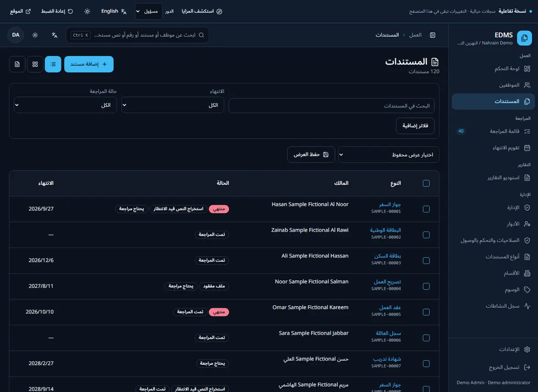Open اختيار عرض محفوظ saved view dropdown

click(x=389, y=155)
